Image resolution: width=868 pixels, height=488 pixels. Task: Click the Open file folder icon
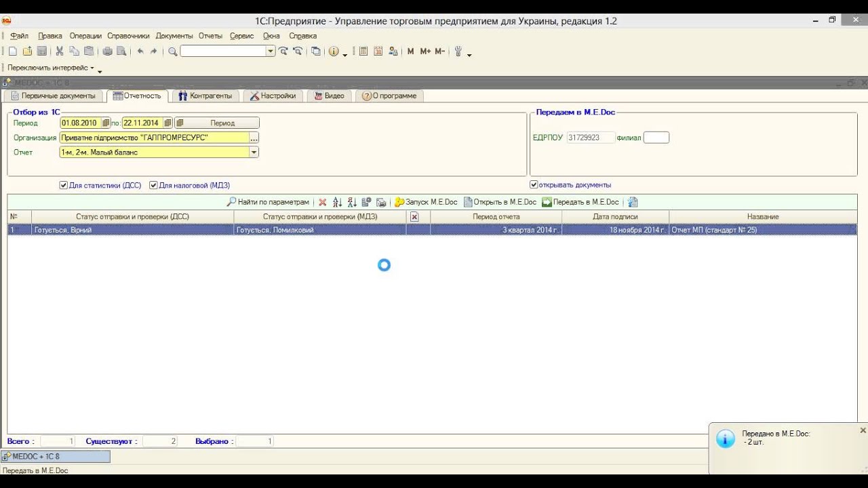[x=27, y=52]
